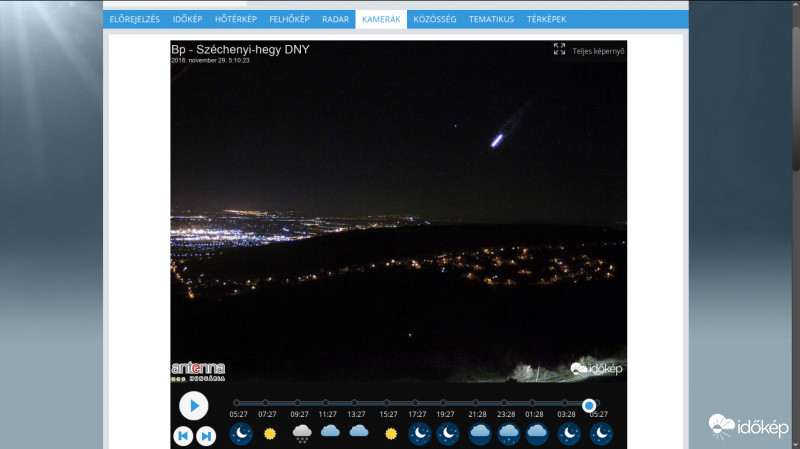The image size is (800, 449).
Task: Click the page vertical scrollbar thumb
Action: coord(796,97)
